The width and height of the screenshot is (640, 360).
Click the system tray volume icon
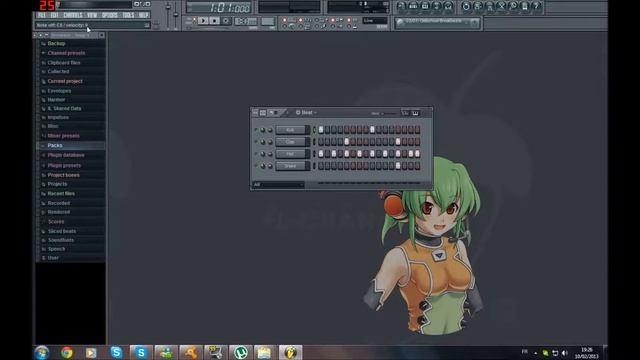564,353
